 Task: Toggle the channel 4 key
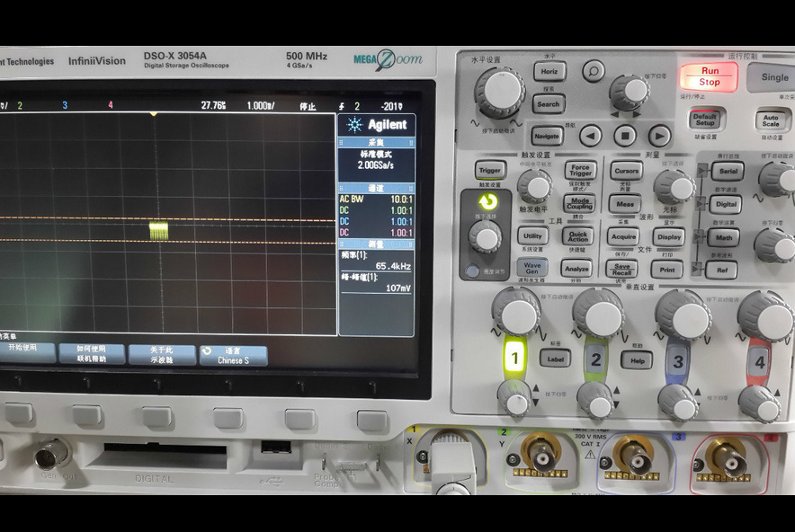pos(760,362)
